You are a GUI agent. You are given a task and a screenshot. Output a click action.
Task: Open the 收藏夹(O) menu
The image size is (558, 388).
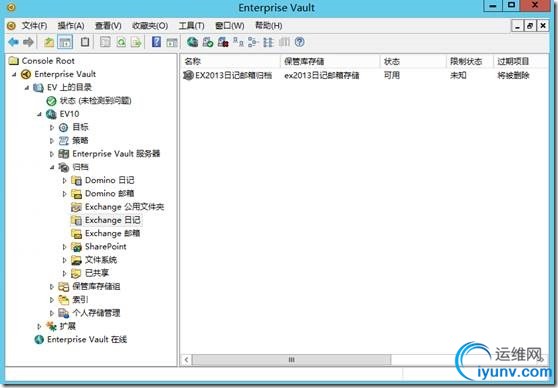pyautogui.click(x=150, y=26)
